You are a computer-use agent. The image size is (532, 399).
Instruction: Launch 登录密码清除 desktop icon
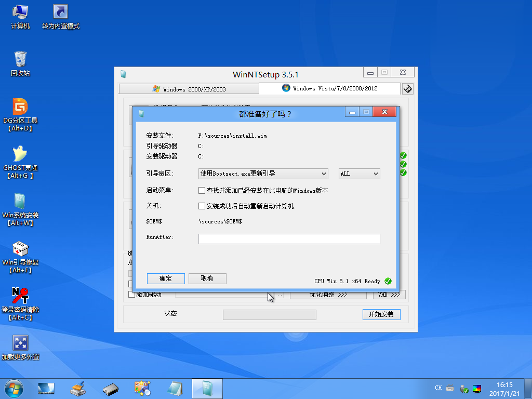pyautogui.click(x=20, y=304)
